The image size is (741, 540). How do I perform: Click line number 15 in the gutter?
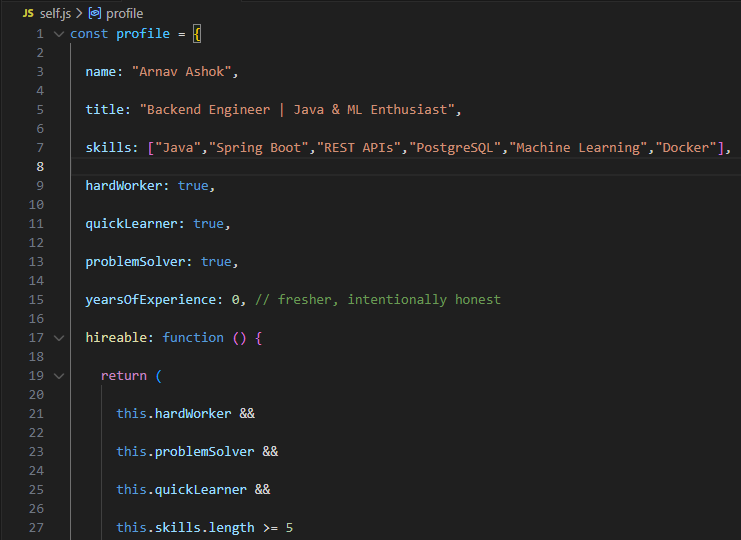pyautogui.click(x=36, y=300)
